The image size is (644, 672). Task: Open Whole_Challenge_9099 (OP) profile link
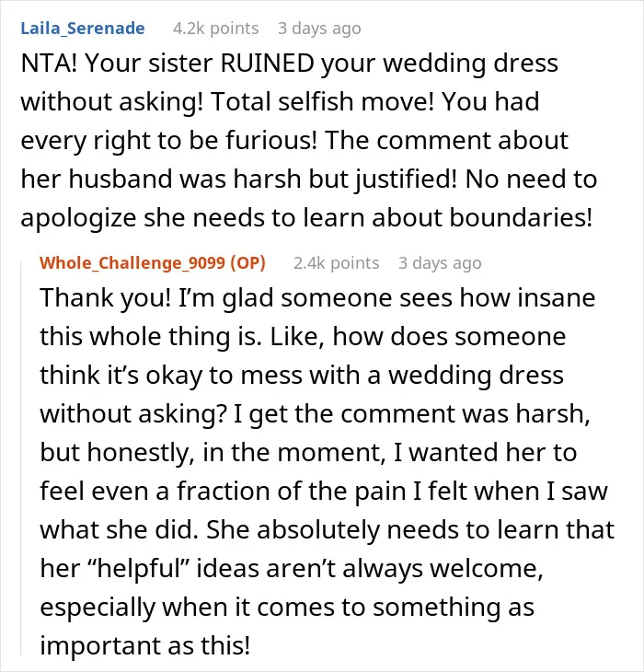153,262
